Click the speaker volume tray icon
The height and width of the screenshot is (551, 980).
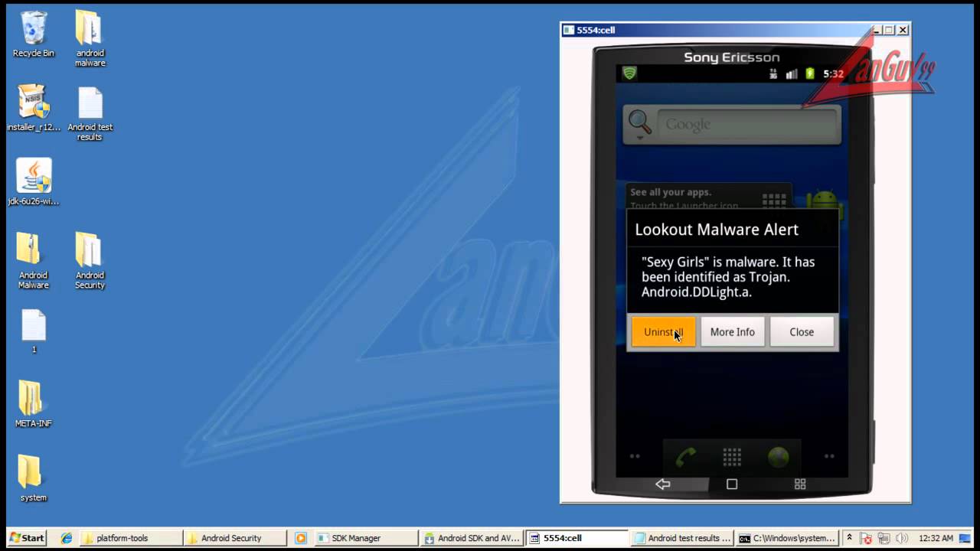[x=902, y=538]
